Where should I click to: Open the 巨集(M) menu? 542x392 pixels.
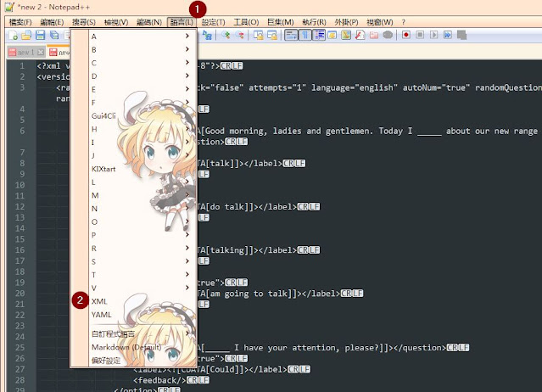tap(281, 22)
